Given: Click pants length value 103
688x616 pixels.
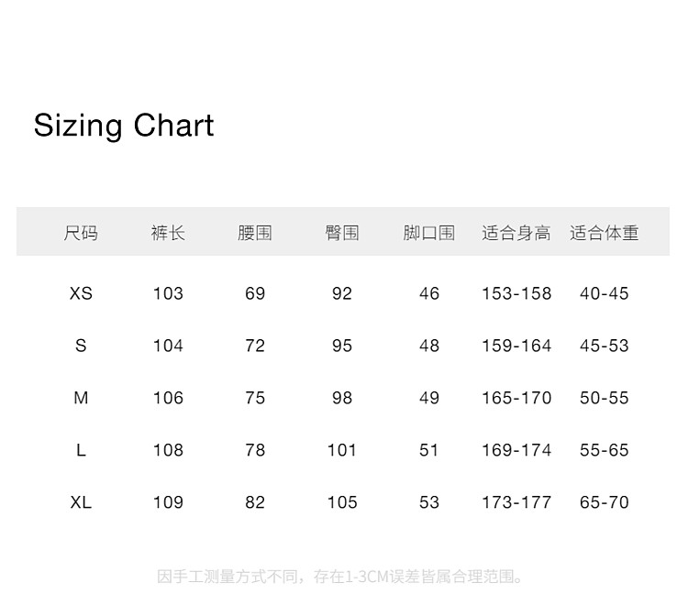Looking at the screenshot, I should [x=168, y=293].
